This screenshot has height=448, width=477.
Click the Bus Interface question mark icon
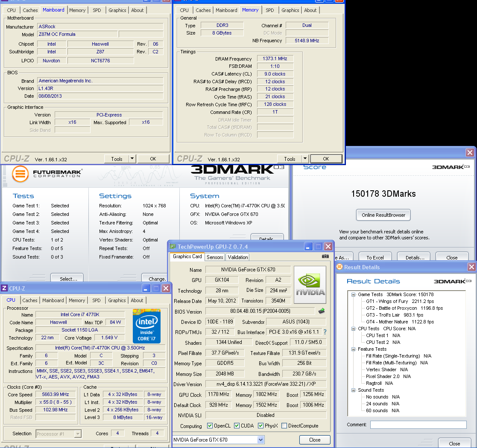click(x=325, y=332)
